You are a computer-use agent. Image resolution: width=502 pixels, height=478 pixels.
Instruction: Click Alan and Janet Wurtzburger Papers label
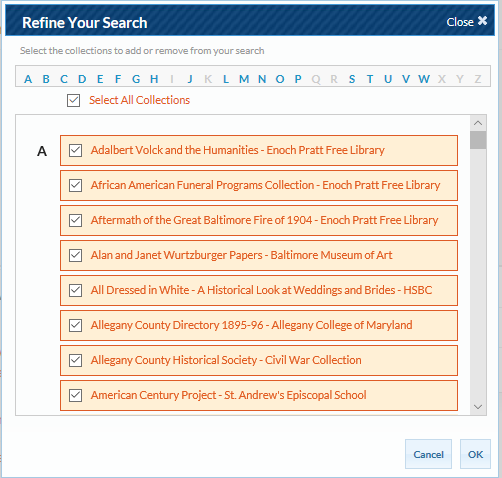[x=241, y=255]
